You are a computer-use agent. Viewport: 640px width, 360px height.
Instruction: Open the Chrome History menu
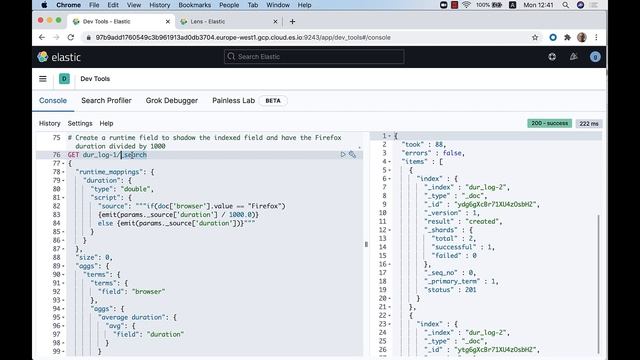(159, 5)
